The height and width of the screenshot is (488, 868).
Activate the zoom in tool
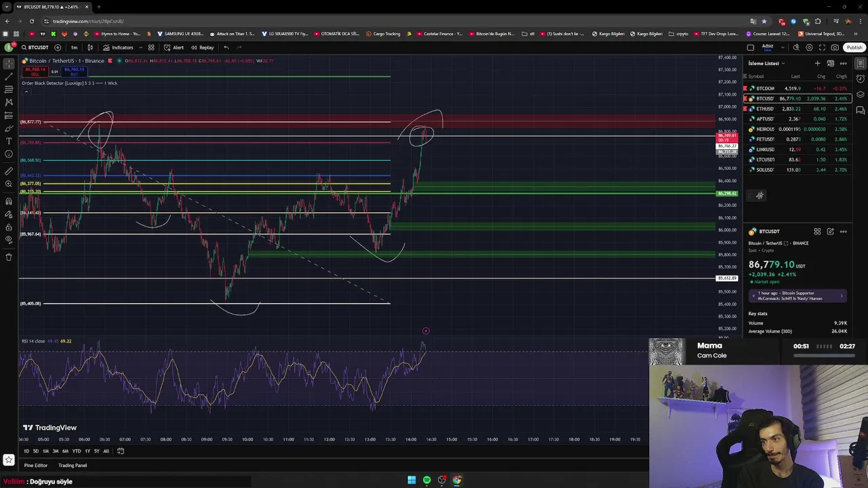pos(9,184)
